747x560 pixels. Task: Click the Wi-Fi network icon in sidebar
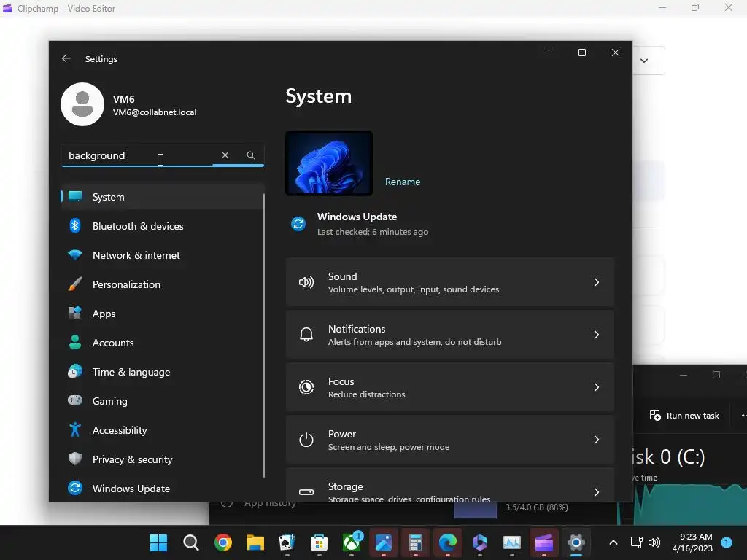(x=75, y=254)
